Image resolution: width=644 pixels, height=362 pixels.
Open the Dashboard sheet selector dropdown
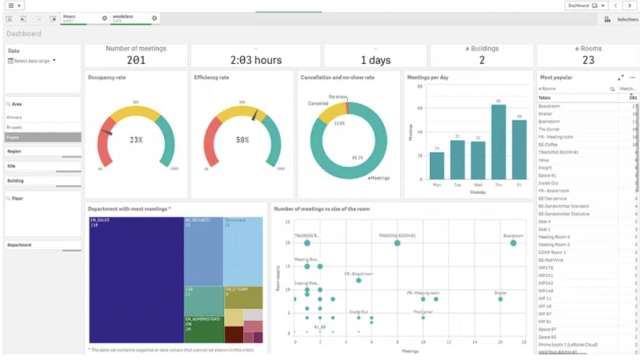pos(586,5)
